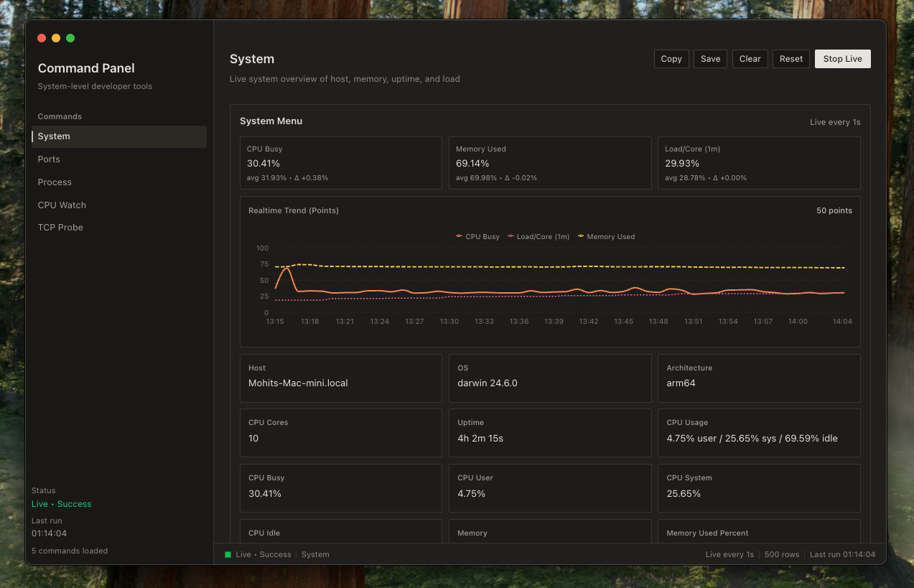Toggle Load/Core (1m) series in chart legend
The height and width of the screenshot is (588, 914).
pos(538,236)
